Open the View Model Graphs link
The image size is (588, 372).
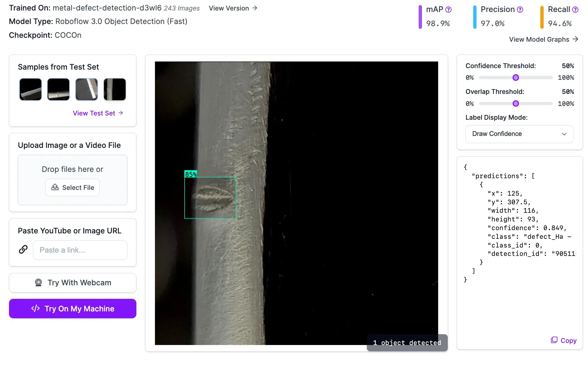(x=543, y=39)
